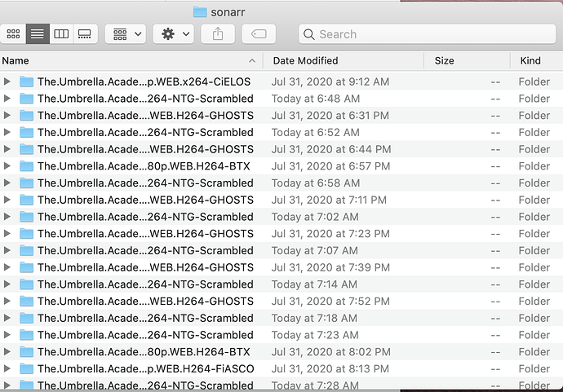Viewport: 563px width, 392px height.
Task: Click BTX folder icon modified 6:57 PM
Action: [27, 166]
